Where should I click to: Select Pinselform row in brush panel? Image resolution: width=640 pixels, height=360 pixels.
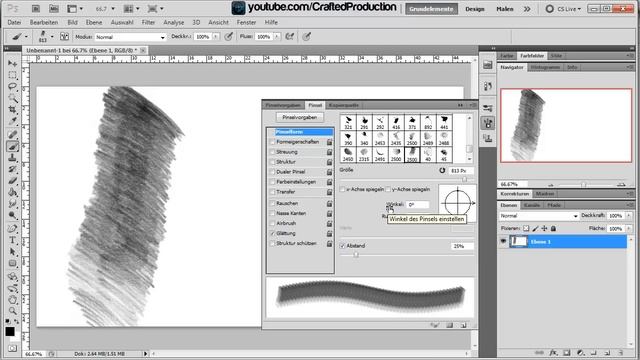[x=301, y=132]
